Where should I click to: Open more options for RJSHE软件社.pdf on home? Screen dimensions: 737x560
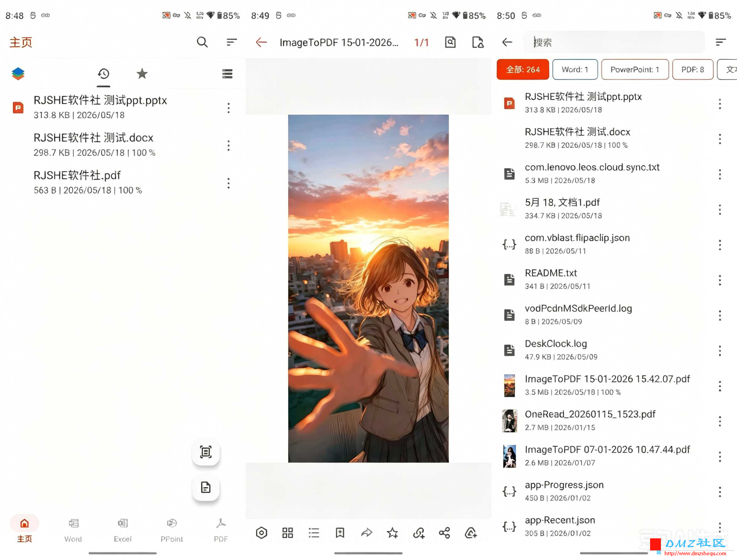[228, 183]
